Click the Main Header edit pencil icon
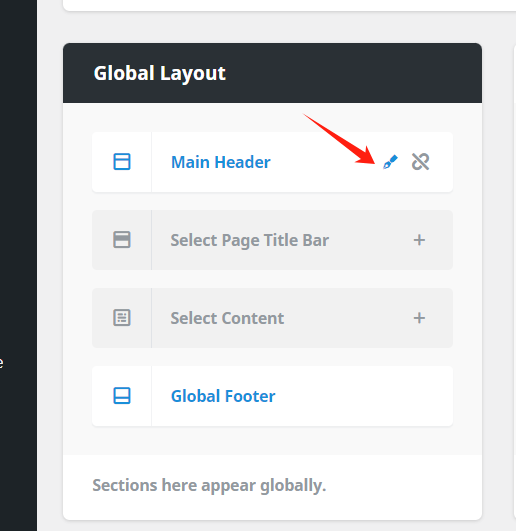The width and height of the screenshot is (516, 531). (390, 162)
